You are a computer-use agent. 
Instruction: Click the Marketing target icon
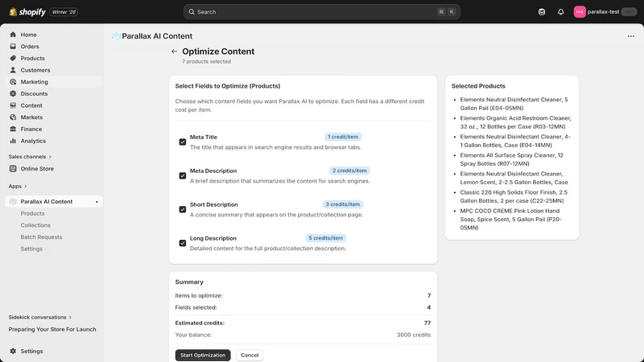pos(13,82)
